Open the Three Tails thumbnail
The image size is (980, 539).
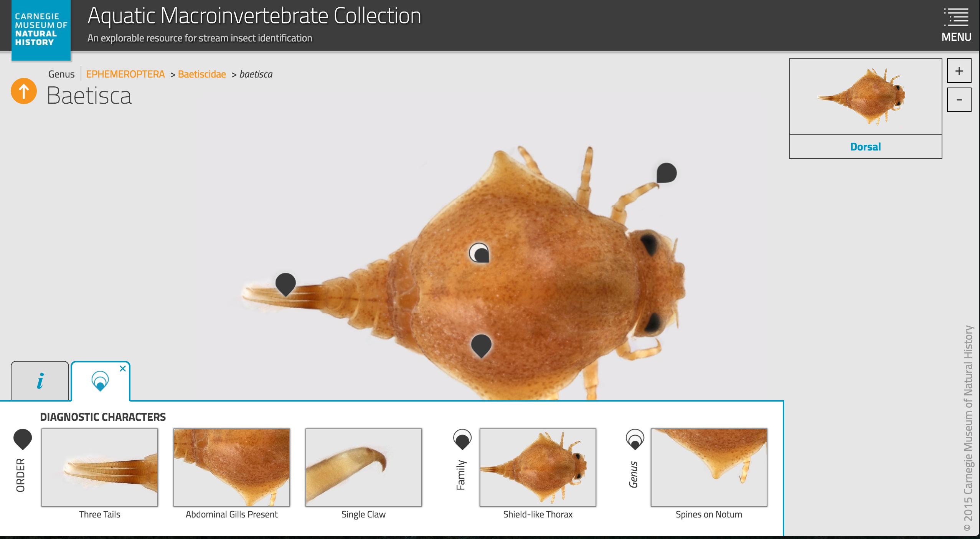100,468
